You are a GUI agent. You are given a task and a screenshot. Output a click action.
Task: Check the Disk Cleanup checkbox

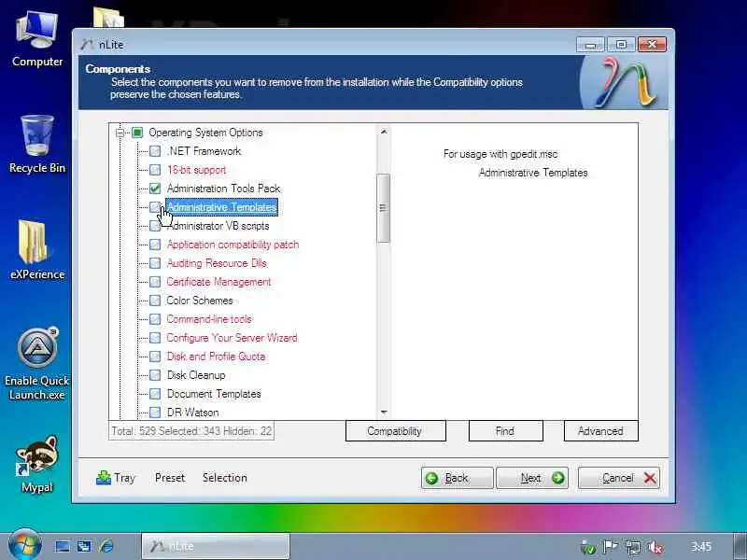click(155, 375)
